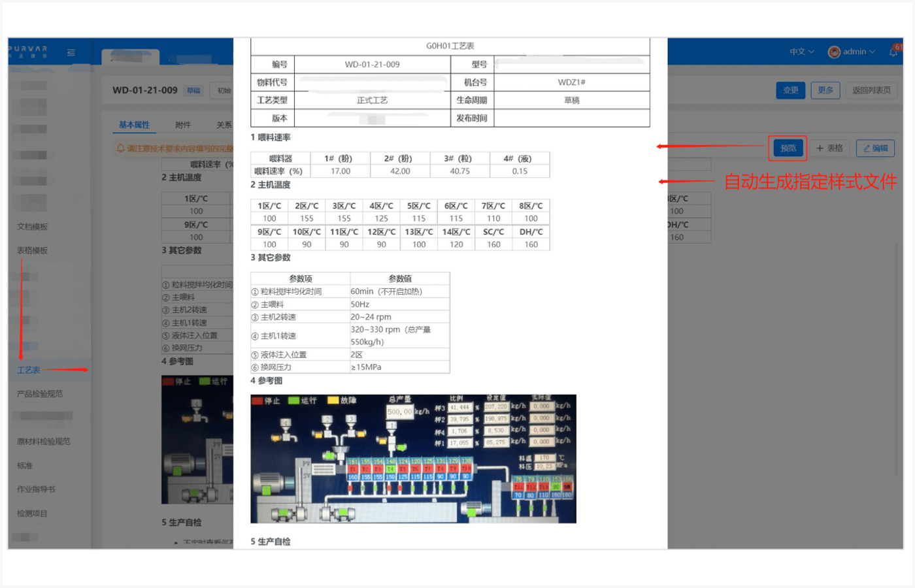Click the 参考图 machine diagram image in preview
Image resolution: width=915 pixels, height=588 pixels.
pyautogui.click(x=413, y=459)
